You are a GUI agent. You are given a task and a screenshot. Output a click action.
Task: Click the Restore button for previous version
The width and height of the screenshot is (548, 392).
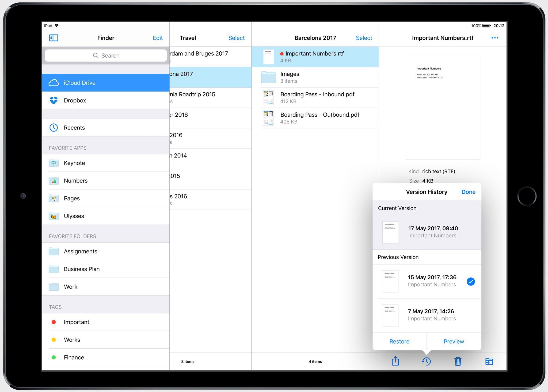point(399,341)
